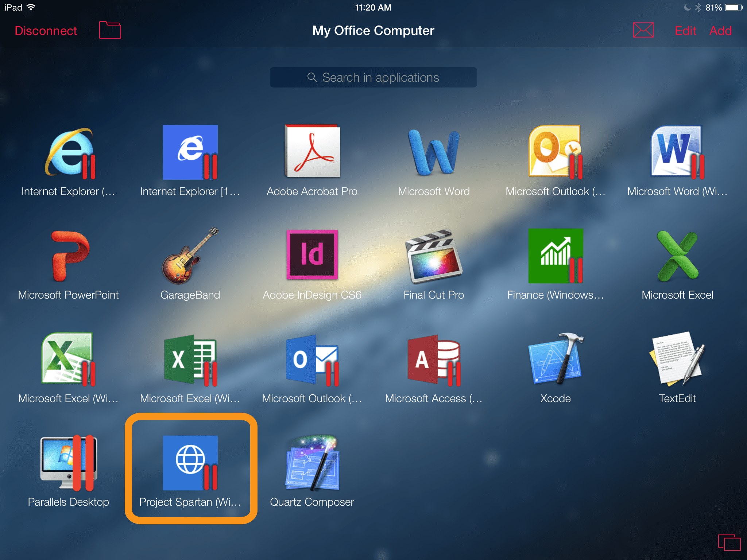Launch Mac Microsoft Word with blue W icon

[434, 153]
